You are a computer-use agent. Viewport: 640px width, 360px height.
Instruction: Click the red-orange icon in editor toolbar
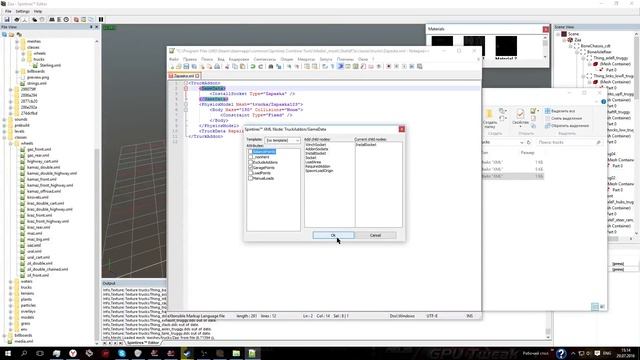point(76,20)
